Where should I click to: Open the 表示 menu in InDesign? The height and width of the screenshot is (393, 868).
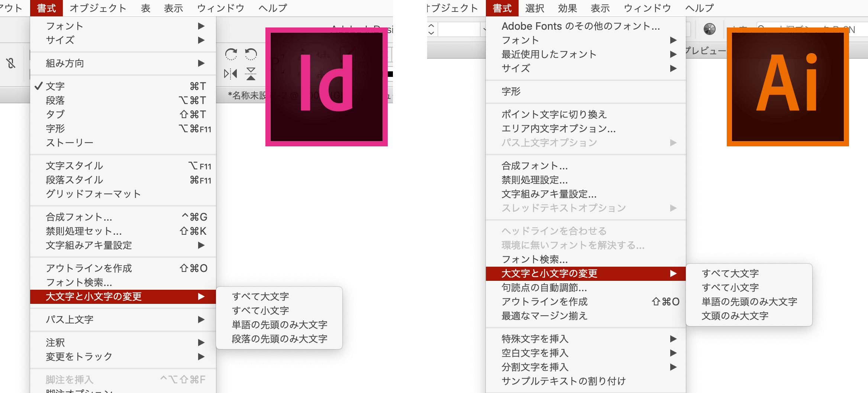click(x=174, y=8)
